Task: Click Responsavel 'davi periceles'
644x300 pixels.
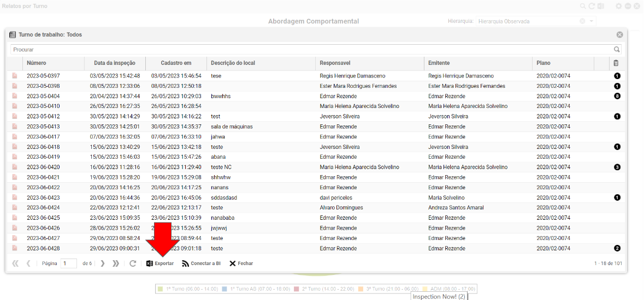Action: pyautogui.click(x=335, y=197)
